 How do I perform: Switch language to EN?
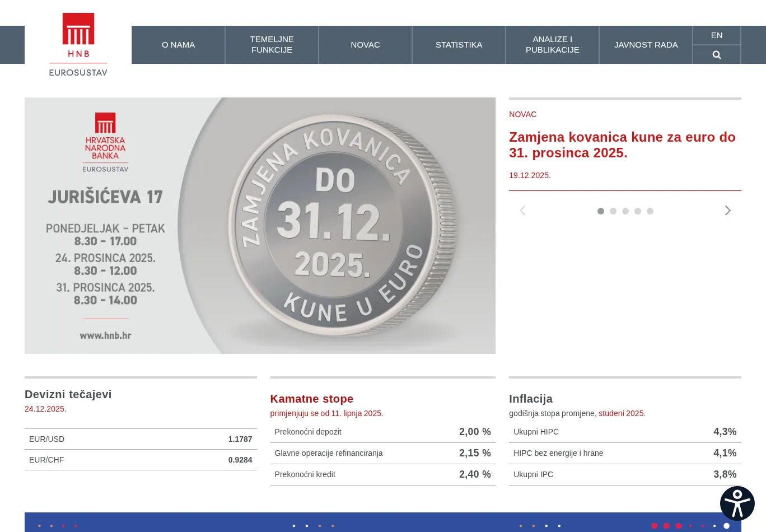[717, 35]
